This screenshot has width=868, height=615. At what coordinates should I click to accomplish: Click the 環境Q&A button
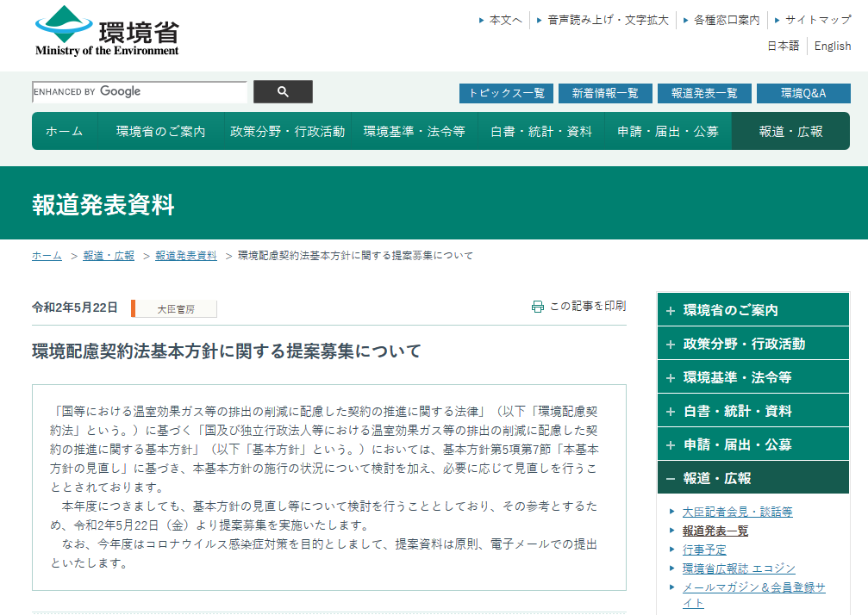(803, 93)
